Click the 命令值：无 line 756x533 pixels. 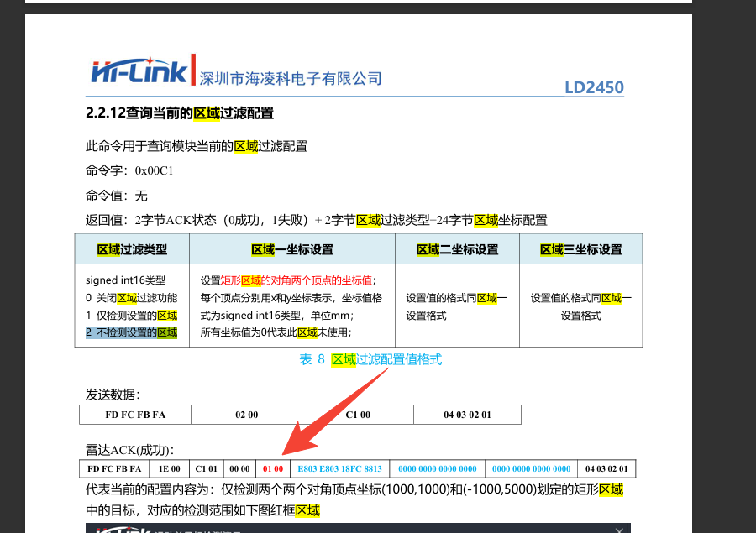pyautogui.click(x=116, y=196)
